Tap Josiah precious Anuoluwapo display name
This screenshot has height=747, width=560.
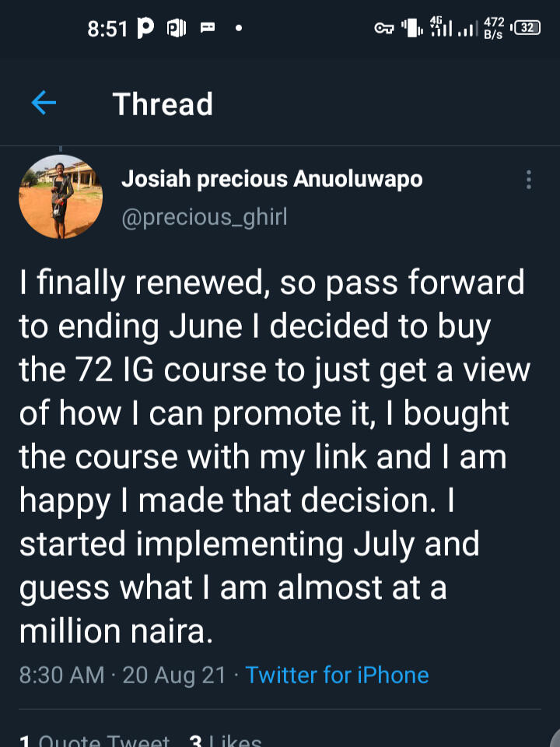click(272, 179)
